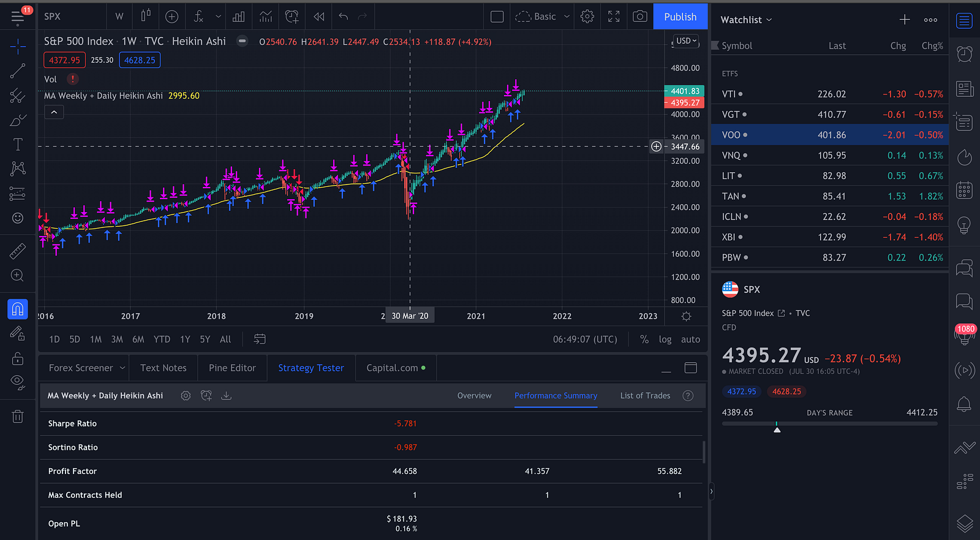Switch to the Pine Editor tab
The width and height of the screenshot is (980, 540).
[232, 368]
